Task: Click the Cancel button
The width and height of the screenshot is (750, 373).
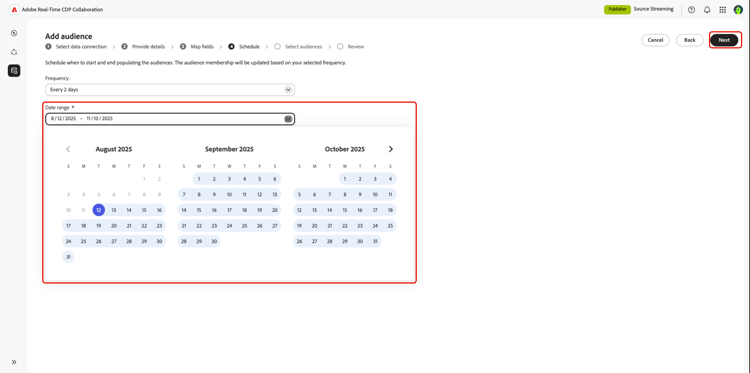Action: 655,40
